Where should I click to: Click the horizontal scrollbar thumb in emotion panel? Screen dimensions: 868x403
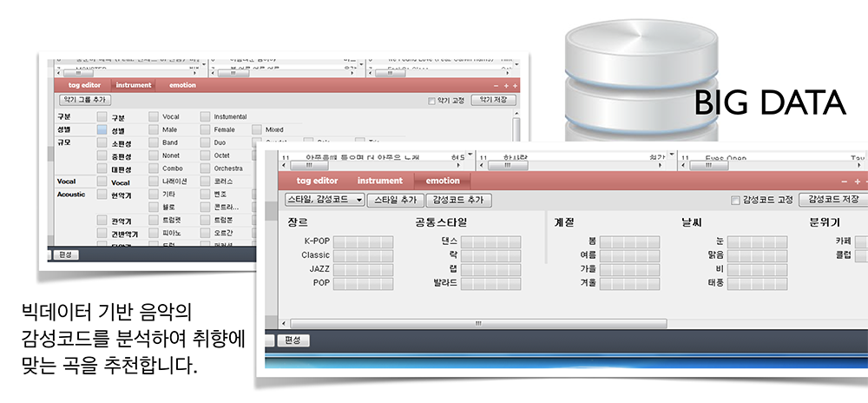coord(477,324)
